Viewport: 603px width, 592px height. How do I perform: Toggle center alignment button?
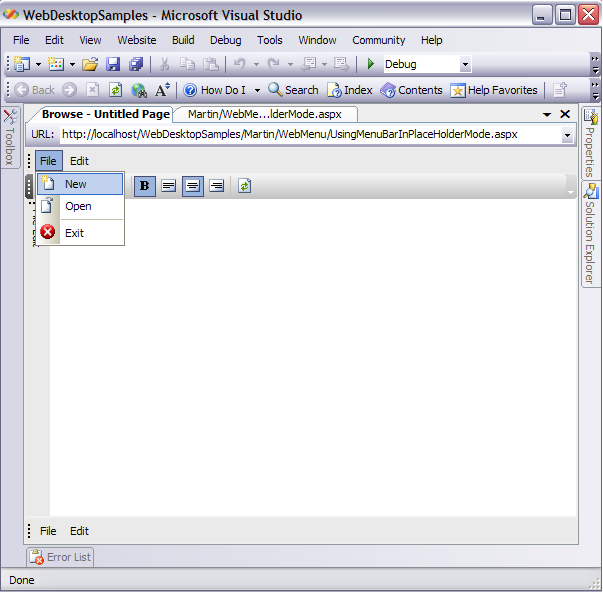click(x=192, y=186)
